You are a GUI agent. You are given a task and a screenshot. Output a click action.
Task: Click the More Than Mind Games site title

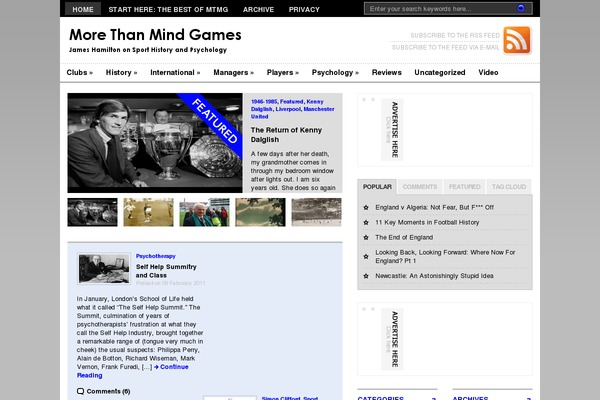pos(155,34)
